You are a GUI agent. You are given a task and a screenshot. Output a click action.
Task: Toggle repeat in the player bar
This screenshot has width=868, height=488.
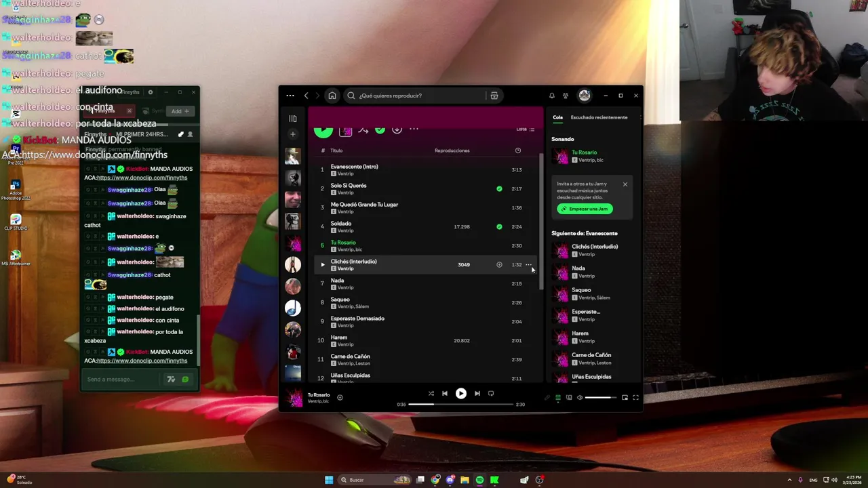point(491,393)
